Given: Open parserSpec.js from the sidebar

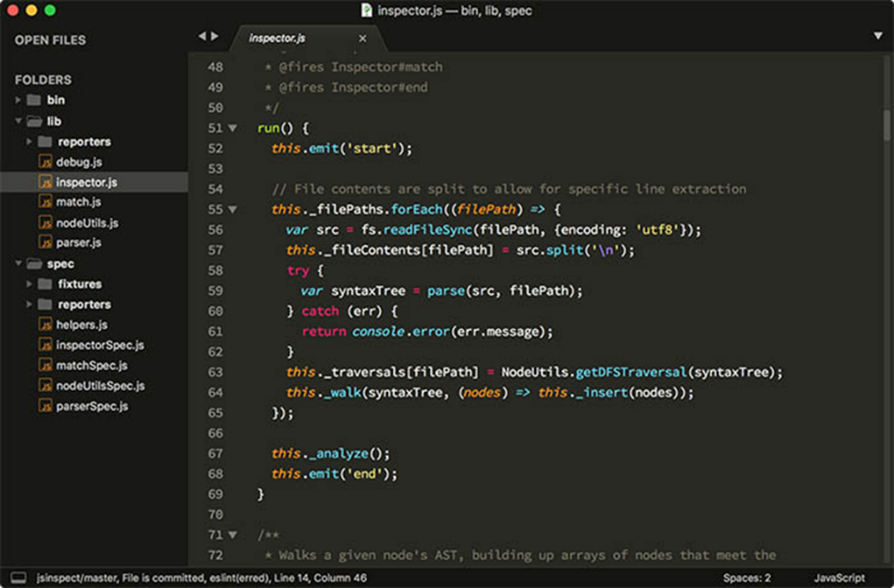Looking at the screenshot, I should tap(92, 406).
